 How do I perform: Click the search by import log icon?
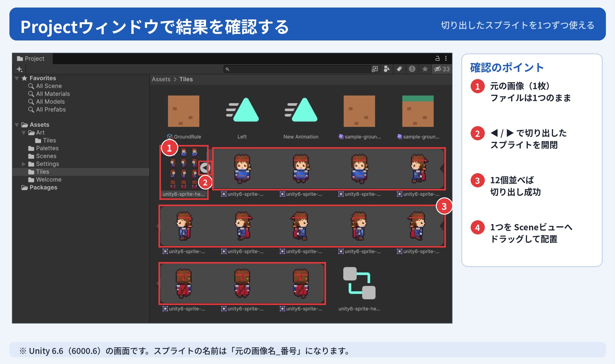point(412,69)
